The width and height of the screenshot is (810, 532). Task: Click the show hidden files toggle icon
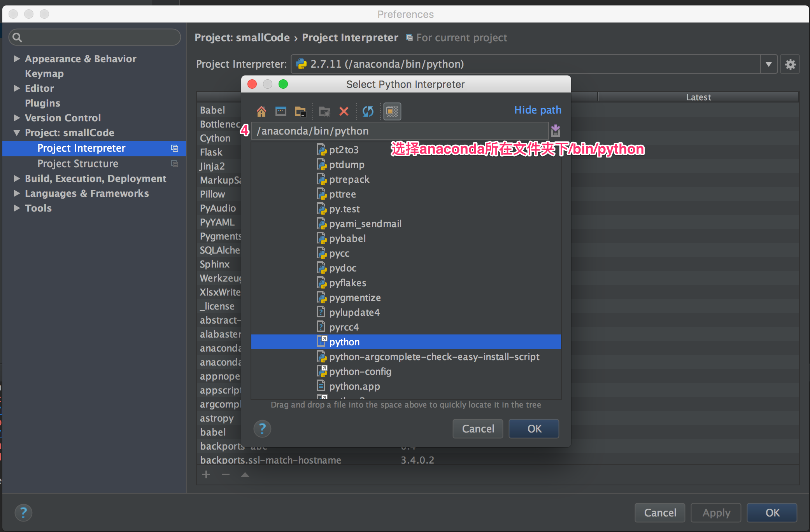(x=391, y=110)
